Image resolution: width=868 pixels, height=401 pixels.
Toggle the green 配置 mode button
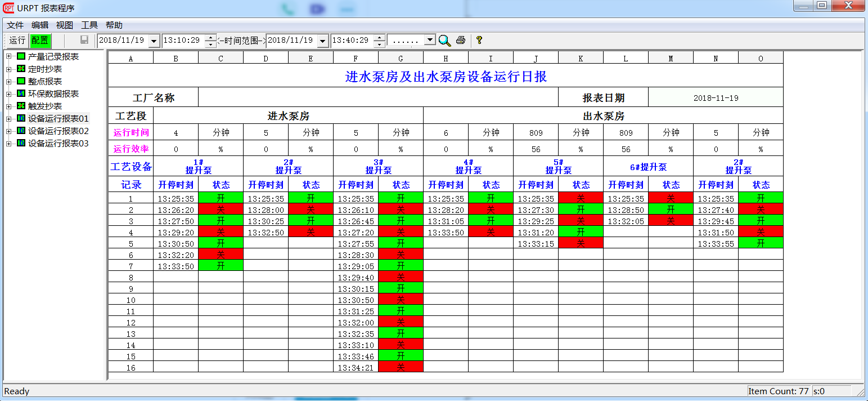point(39,40)
